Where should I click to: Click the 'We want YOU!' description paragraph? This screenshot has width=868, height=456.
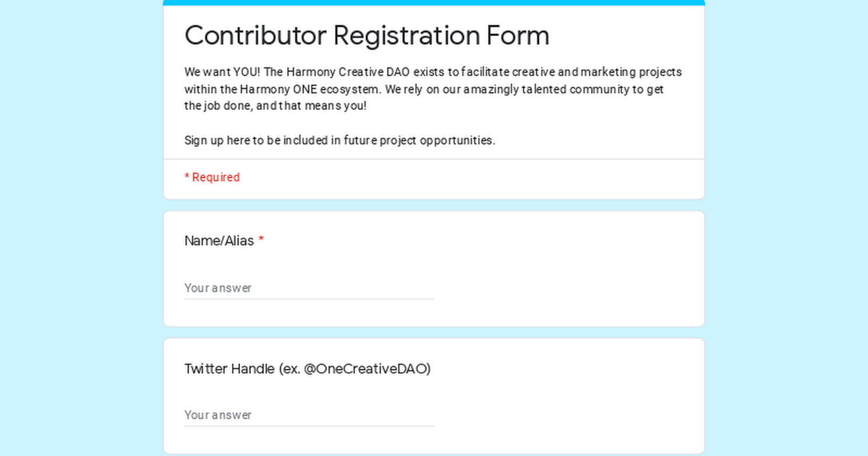[433, 89]
